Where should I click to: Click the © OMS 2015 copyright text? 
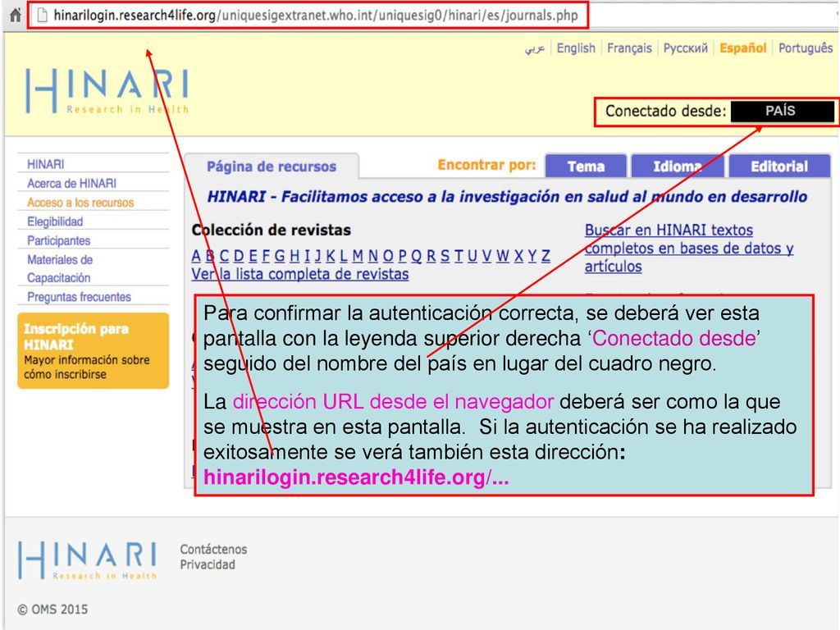pos(52,609)
